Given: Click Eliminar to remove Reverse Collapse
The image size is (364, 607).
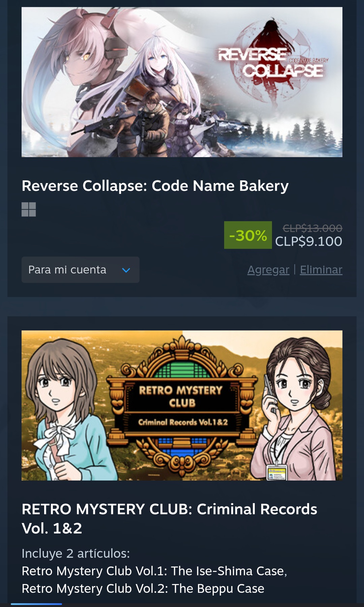Looking at the screenshot, I should point(321,270).
